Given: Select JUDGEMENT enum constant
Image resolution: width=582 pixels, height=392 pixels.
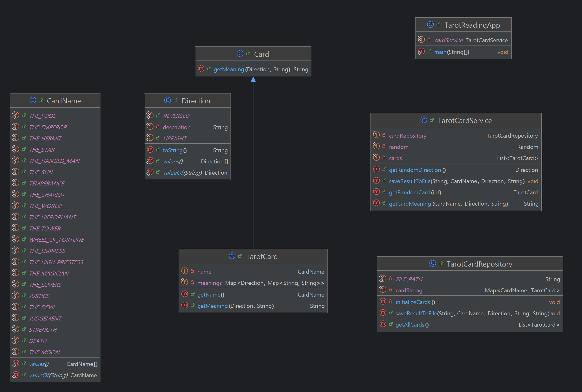Looking at the screenshot, I should 45,318.
